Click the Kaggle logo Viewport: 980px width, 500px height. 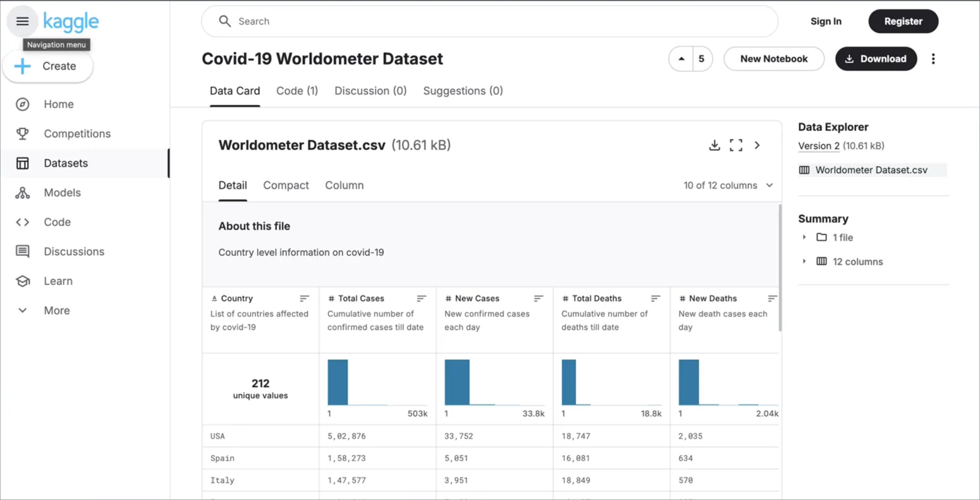click(71, 21)
